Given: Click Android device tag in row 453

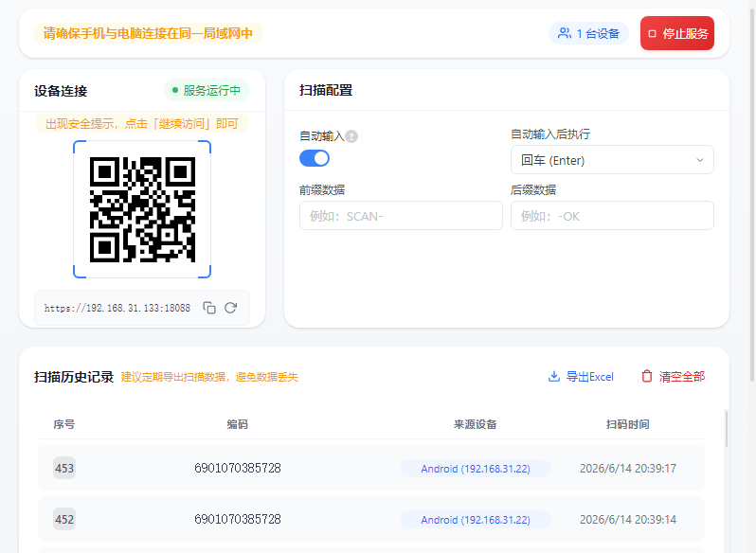Looking at the screenshot, I should pos(476,469).
